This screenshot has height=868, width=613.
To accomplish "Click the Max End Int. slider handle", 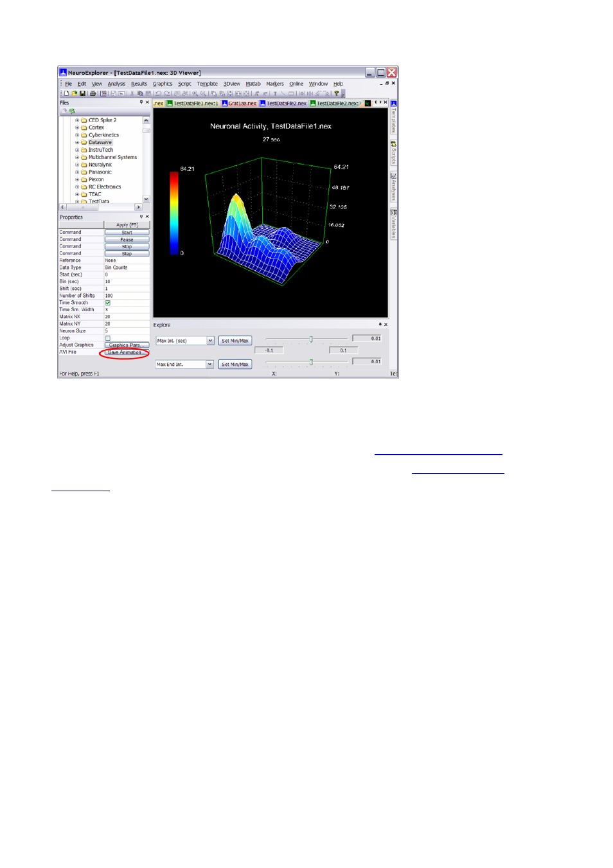I will 311,362.
